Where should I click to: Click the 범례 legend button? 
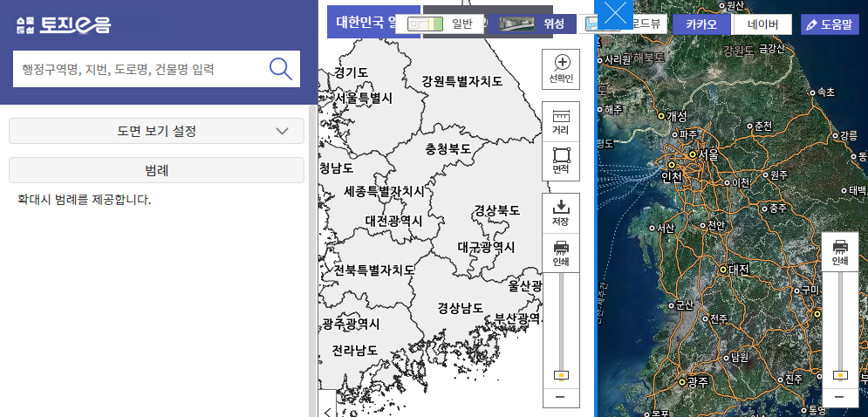point(157,171)
